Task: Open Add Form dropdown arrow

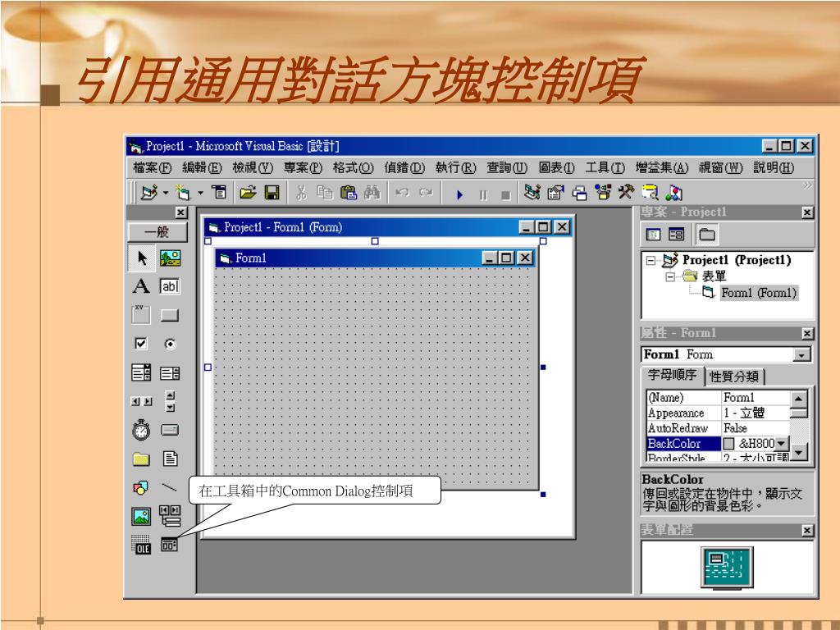Action: coord(200,193)
